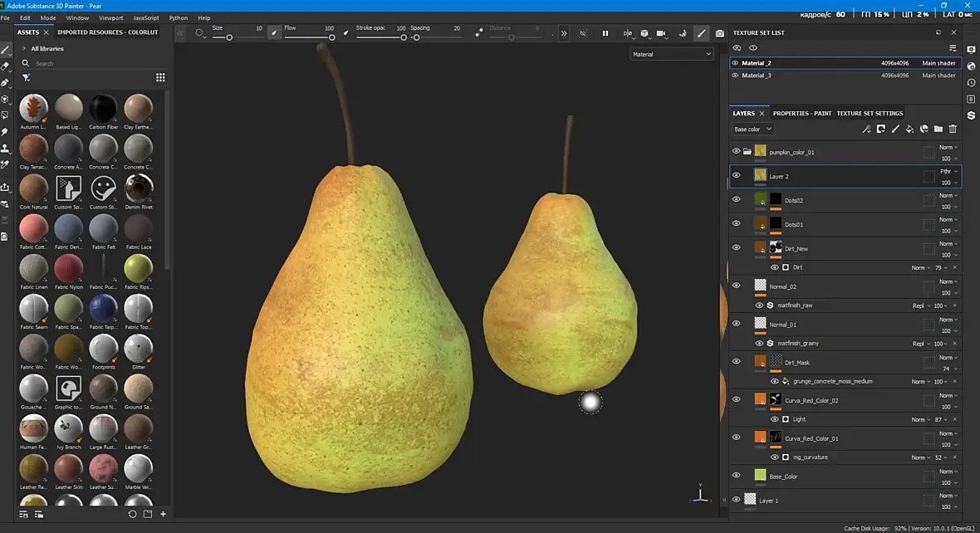Open the Material viewport mode dropdown

pos(671,54)
